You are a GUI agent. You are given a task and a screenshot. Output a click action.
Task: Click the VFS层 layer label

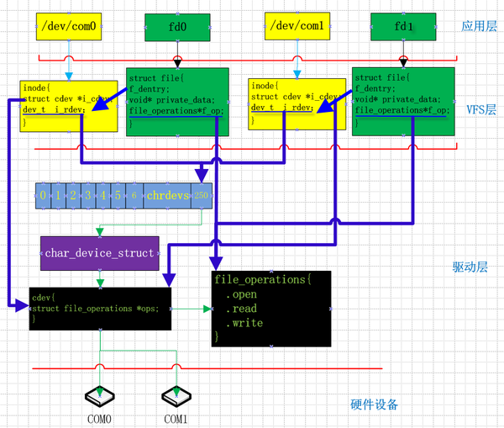click(x=481, y=110)
